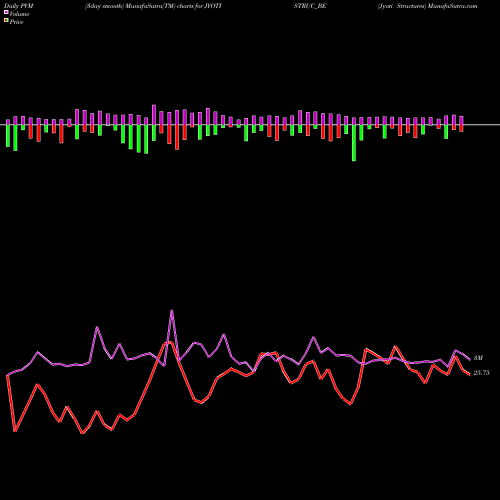Viewport: 500px width, 500px height.
Task: Click the 'STRUC_BE' symbol text
Action: coord(310,6)
